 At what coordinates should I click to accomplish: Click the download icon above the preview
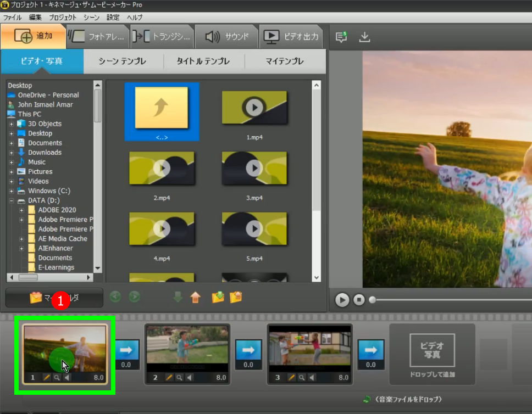[x=364, y=37]
